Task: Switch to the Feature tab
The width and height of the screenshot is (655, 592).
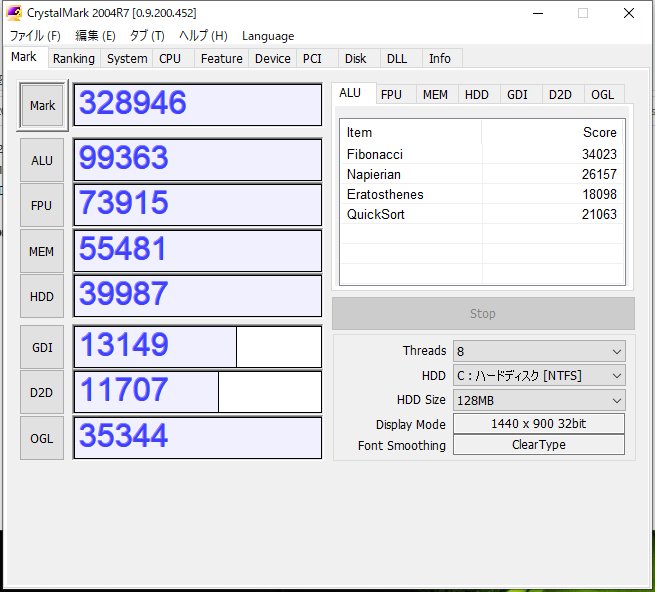Action: (221, 58)
